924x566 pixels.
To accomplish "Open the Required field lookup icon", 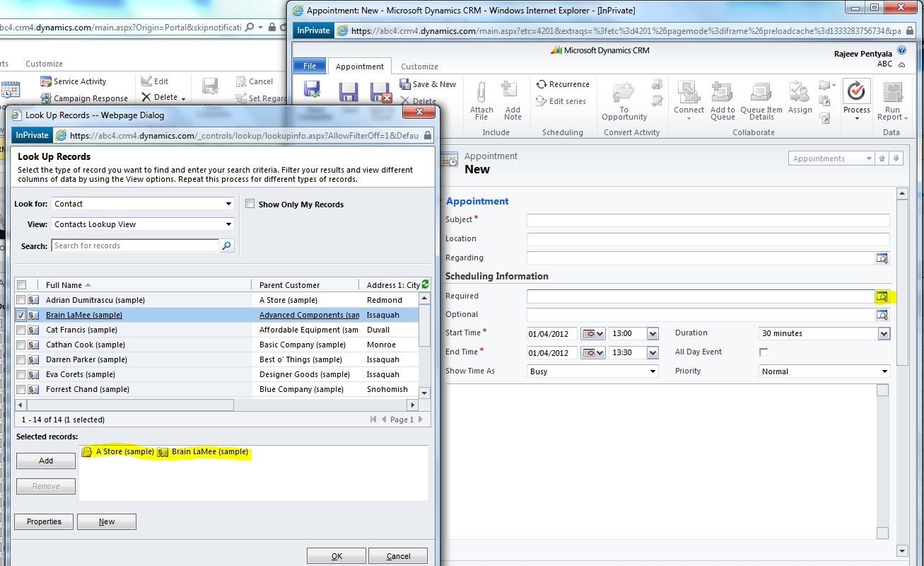I will click(882, 297).
